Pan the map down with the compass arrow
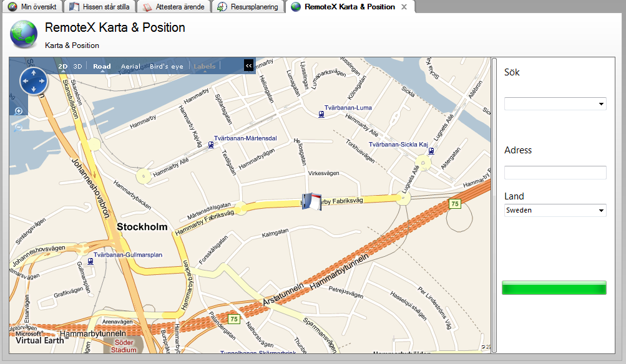 click(34, 89)
